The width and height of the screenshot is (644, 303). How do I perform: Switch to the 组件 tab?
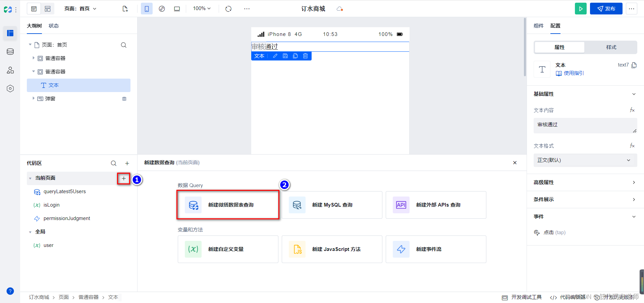click(x=538, y=26)
